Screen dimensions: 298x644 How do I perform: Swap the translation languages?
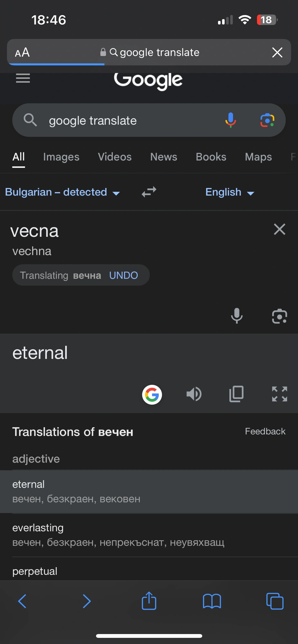click(x=149, y=192)
